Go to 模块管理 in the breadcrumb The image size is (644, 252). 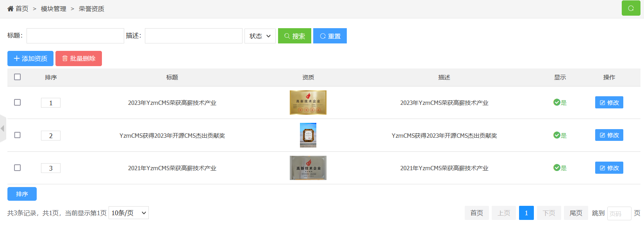point(54,9)
